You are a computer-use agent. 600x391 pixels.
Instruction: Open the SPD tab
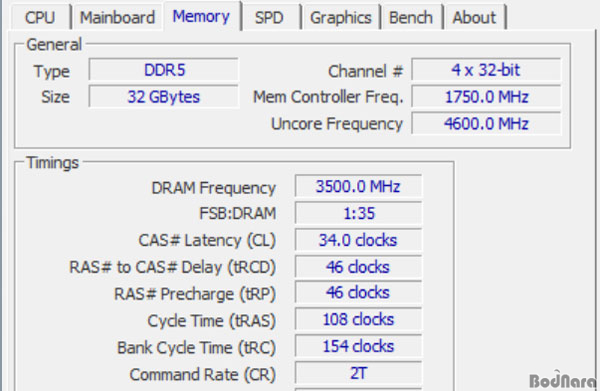269,17
